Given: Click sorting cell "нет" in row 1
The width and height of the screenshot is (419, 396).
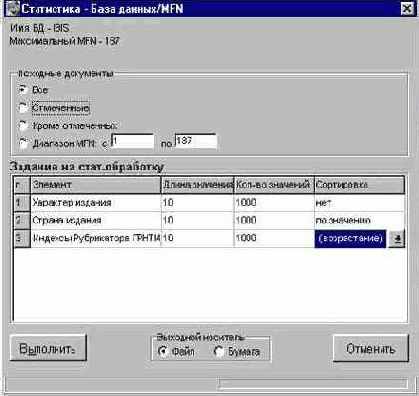Looking at the screenshot, I should click(360, 203).
